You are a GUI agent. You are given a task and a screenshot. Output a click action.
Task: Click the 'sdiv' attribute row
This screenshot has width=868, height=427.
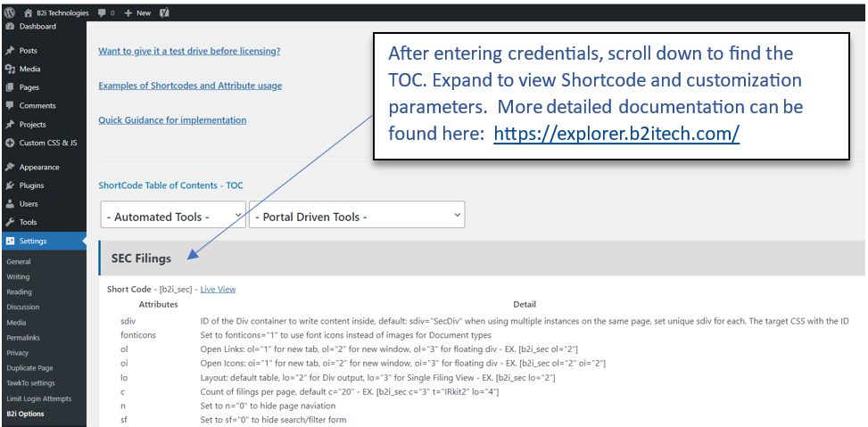pos(484,321)
